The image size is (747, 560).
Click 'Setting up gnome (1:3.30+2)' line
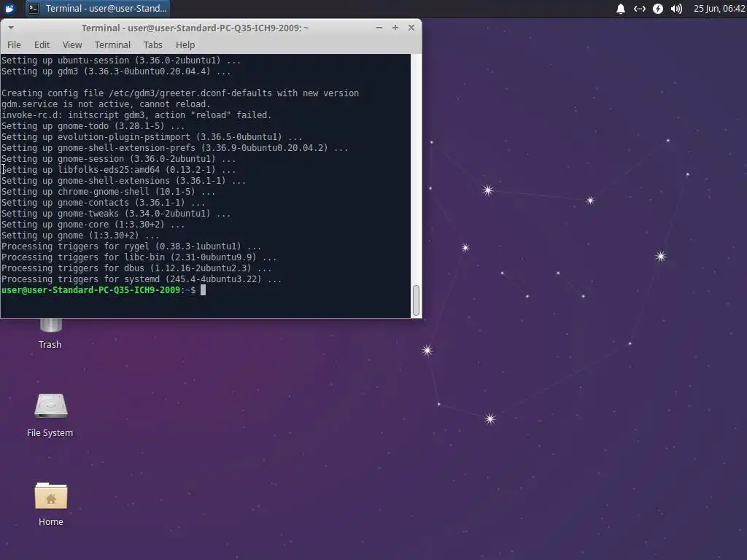[x=80, y=236]
